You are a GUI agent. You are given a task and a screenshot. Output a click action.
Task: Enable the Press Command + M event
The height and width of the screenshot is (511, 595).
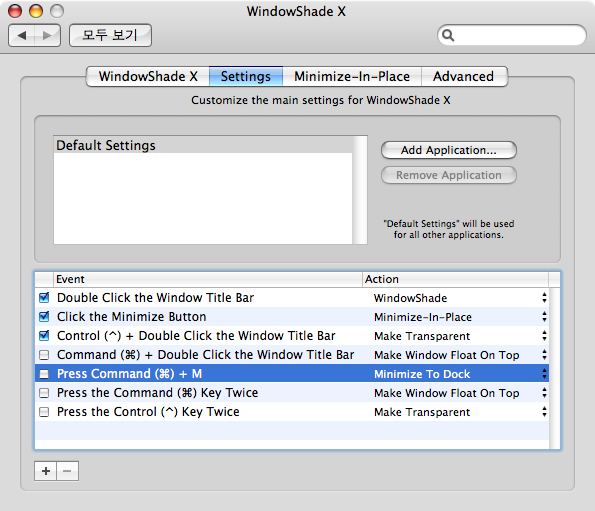tap(44, 374)
